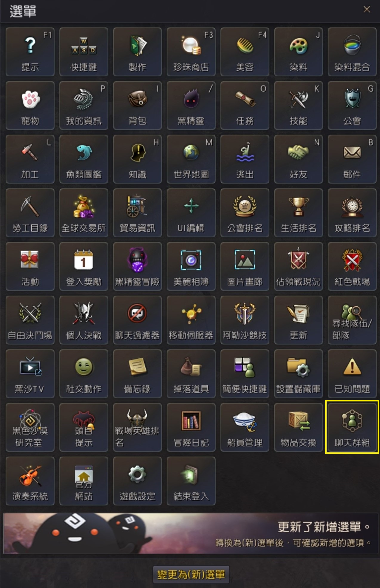Click the 魚類圖鑑 fish guide icon
380x588 pixels.
point(84,159)
